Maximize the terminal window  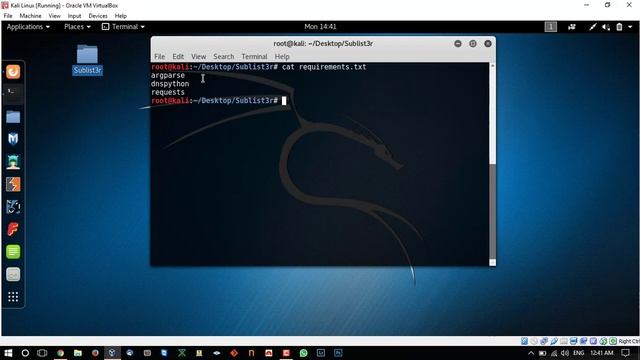tap(473, 44)
